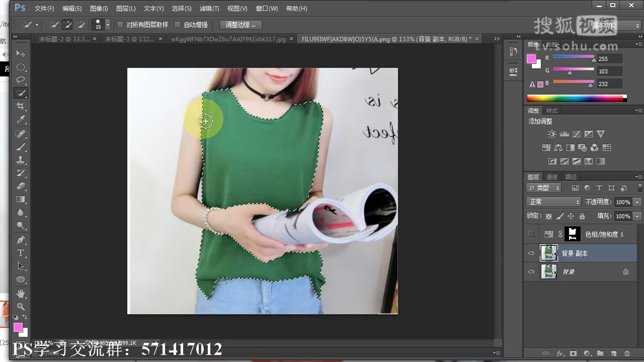Click the fx layer style button
Screen dimensions: 644x362
[560, 354]
